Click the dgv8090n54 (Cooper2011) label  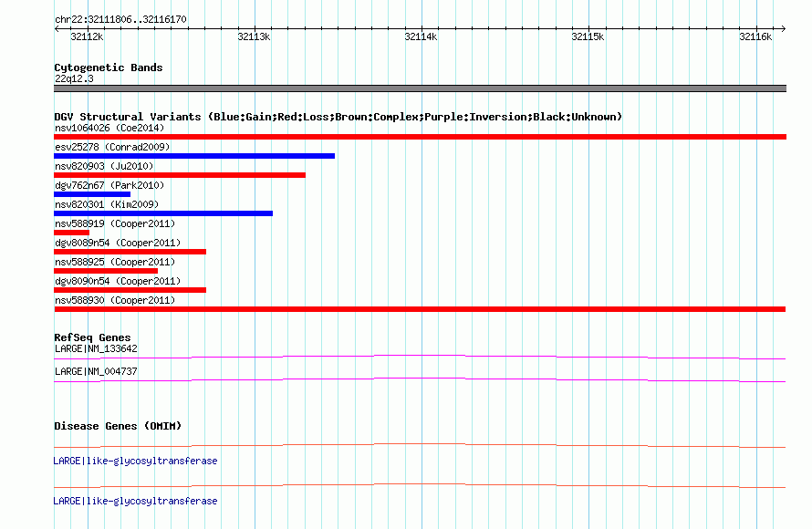(x=118, y=281)
